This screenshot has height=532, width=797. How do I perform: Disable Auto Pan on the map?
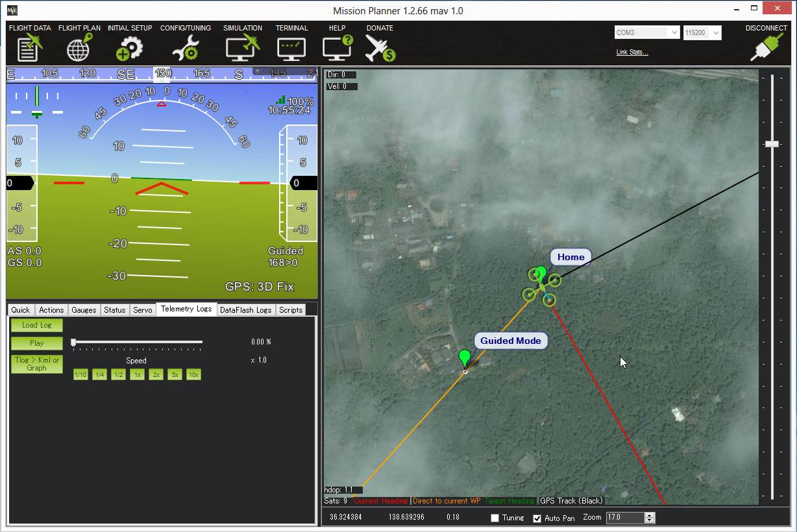(x=537, y=518)
